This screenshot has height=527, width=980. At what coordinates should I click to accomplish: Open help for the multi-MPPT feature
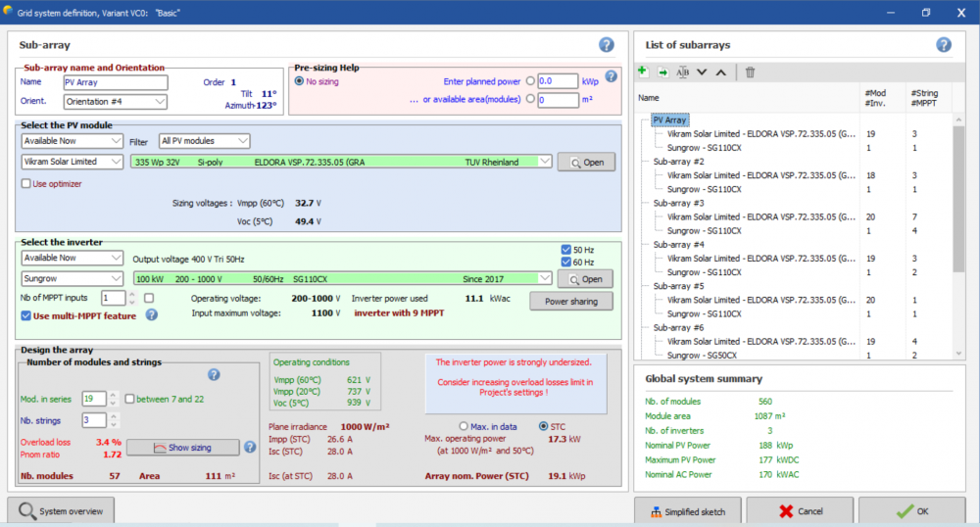click(152, 315)
